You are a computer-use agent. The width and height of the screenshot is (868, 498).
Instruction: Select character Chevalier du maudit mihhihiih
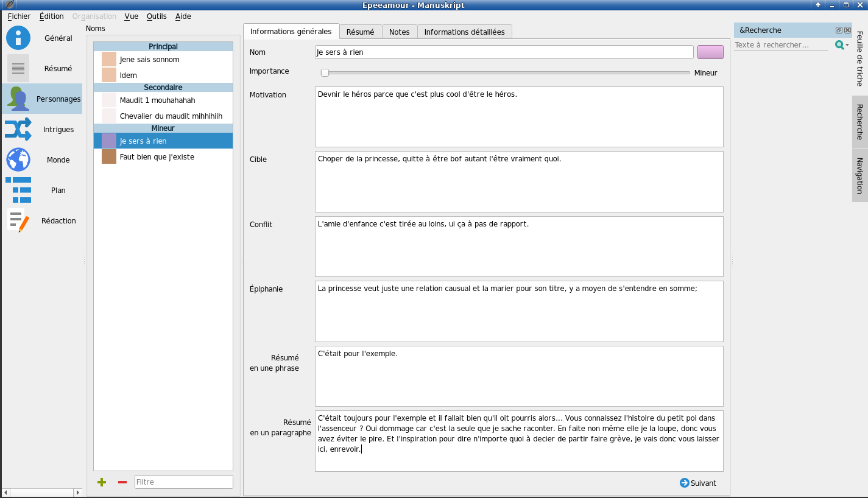163,116
